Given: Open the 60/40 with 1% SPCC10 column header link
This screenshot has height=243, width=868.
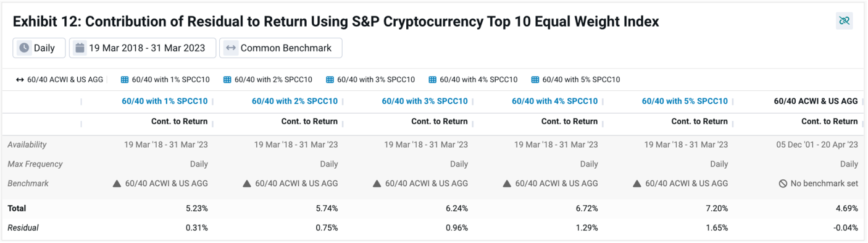Looking at the screenshot, I should [x=165, y=101].
